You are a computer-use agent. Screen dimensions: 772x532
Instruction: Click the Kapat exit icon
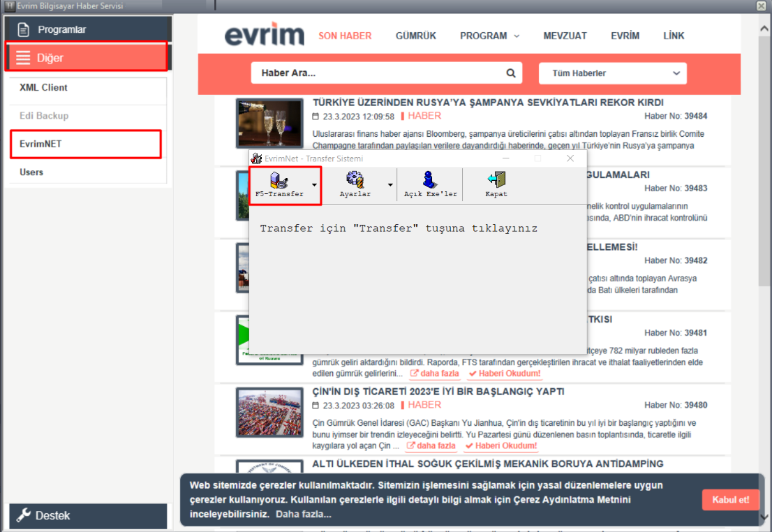tap(496, 181)
